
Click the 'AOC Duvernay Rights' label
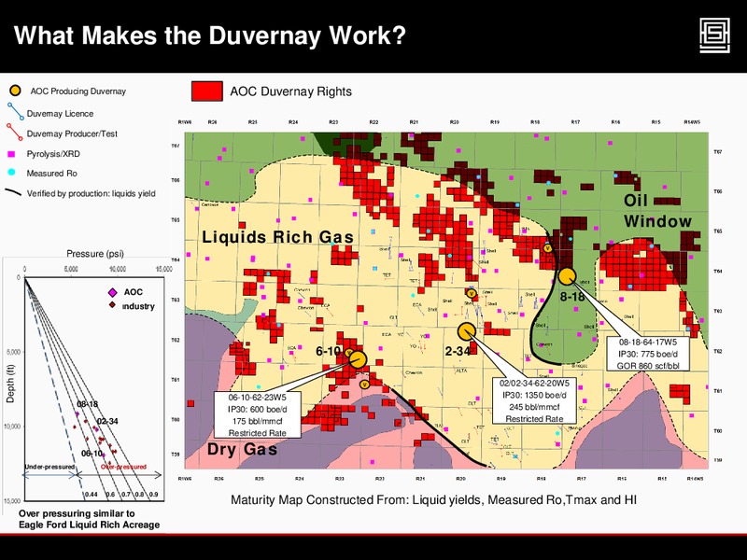coord(290,91)
